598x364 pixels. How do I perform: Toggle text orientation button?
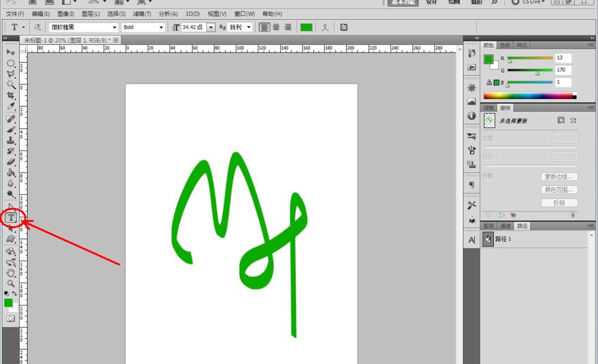(x=37, y=27)
